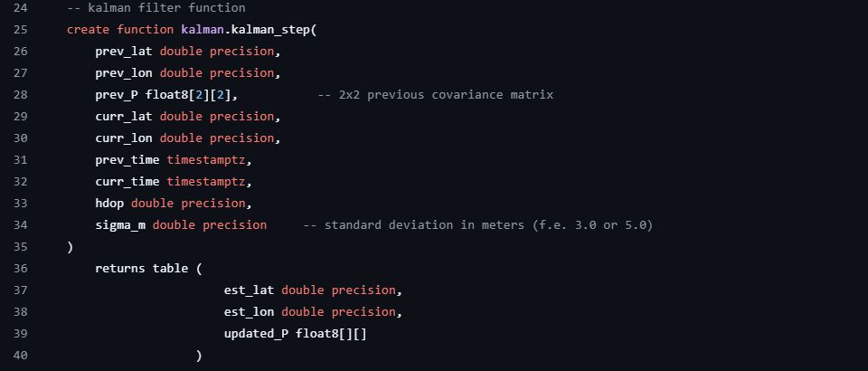
Task: Click the 'prev_time' parameter
Action: pyautogui.click(x=127, y=159)
